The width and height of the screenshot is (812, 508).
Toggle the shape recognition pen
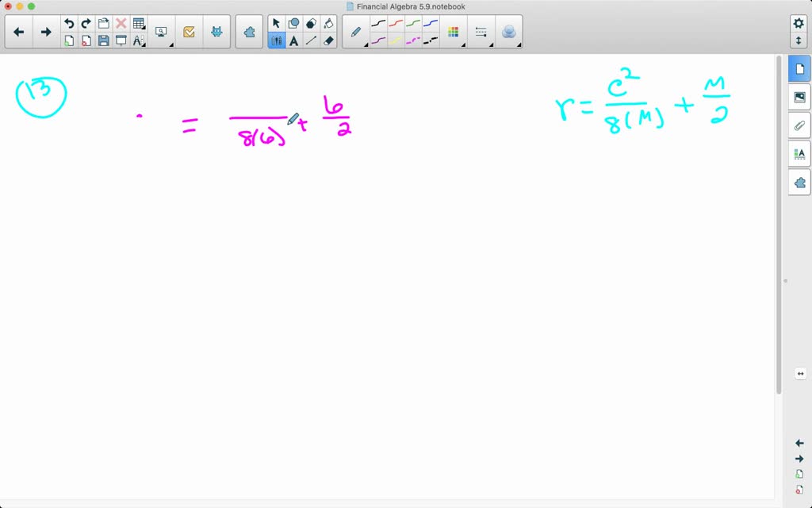(x=309, y=22)
